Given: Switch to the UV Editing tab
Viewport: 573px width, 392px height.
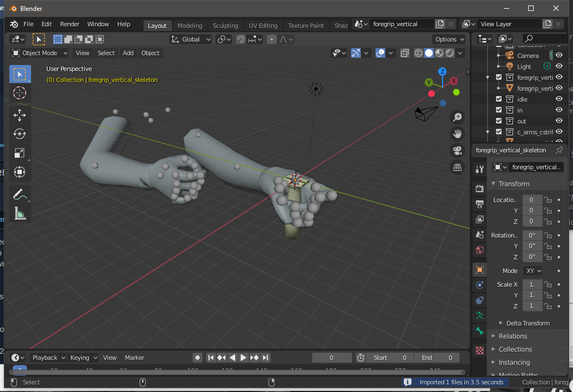Looking at the screenshot, I should 263,26.
